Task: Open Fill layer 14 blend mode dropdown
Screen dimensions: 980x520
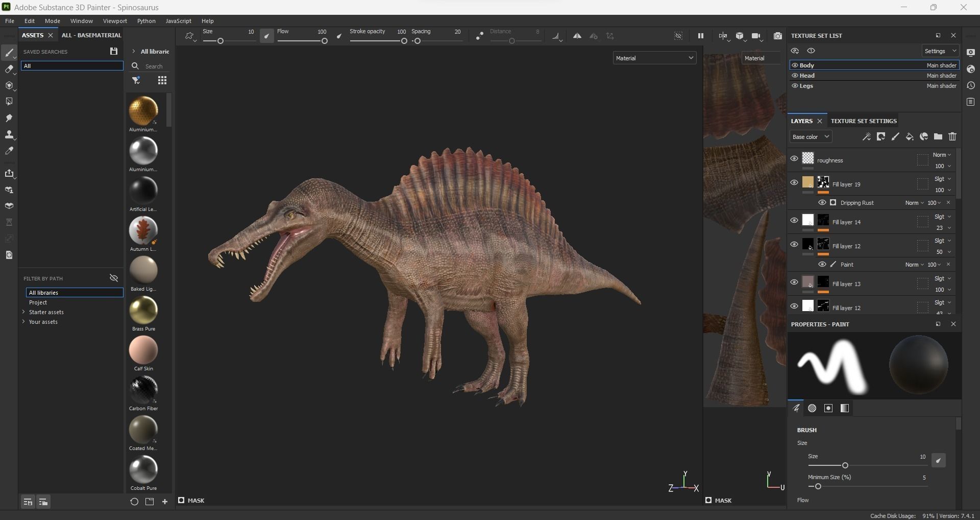Action: click(x=942, y=217)
